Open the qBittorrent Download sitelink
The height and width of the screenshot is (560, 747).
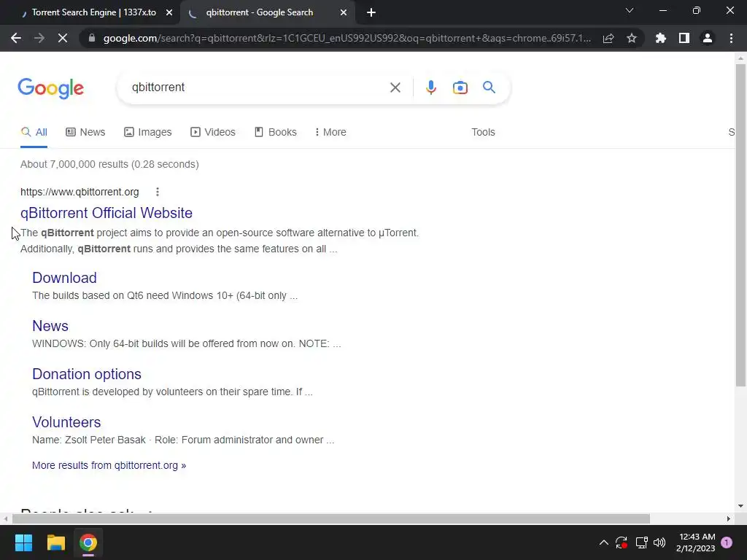pyautogui.click(x=64, y=278)
